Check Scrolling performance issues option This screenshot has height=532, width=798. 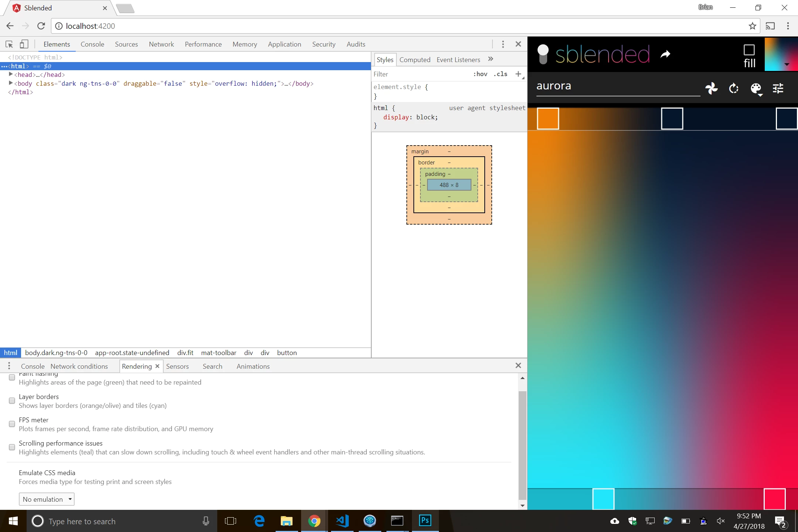pyautogui.click(x=12, y=447)
